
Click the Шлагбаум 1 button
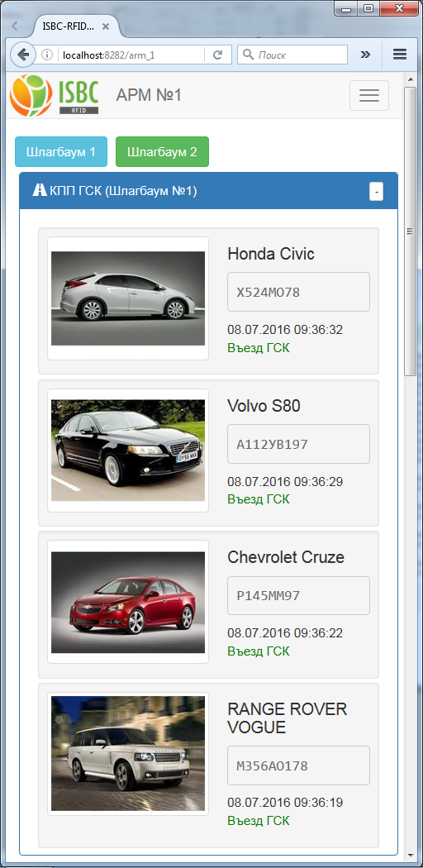pyautogui.click(x=61, y=151)
